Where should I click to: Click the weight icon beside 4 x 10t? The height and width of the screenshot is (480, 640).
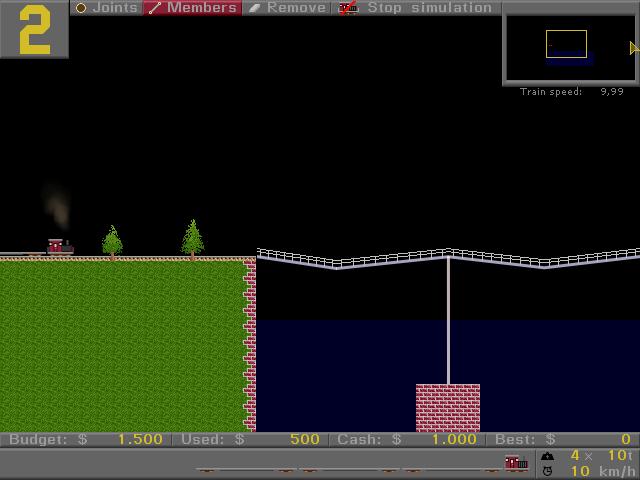point(547,456)
